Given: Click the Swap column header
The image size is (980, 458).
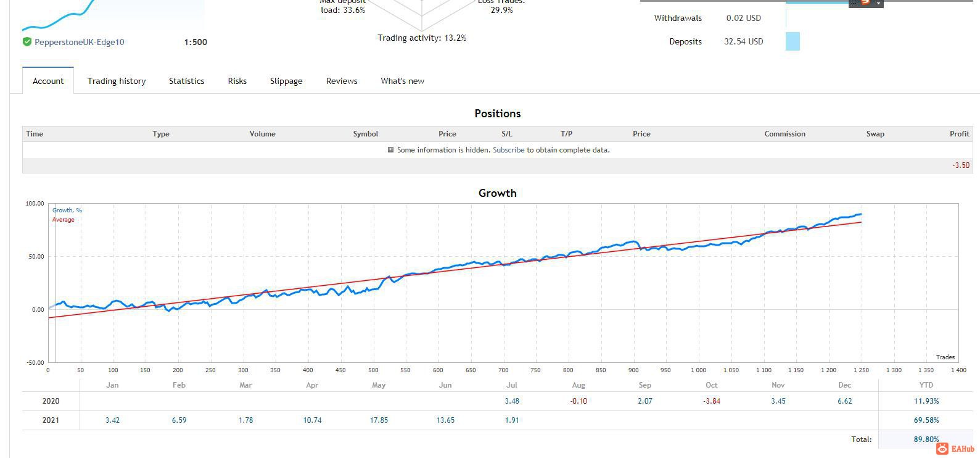Looking at the screenshot, I should coord(875,134).
